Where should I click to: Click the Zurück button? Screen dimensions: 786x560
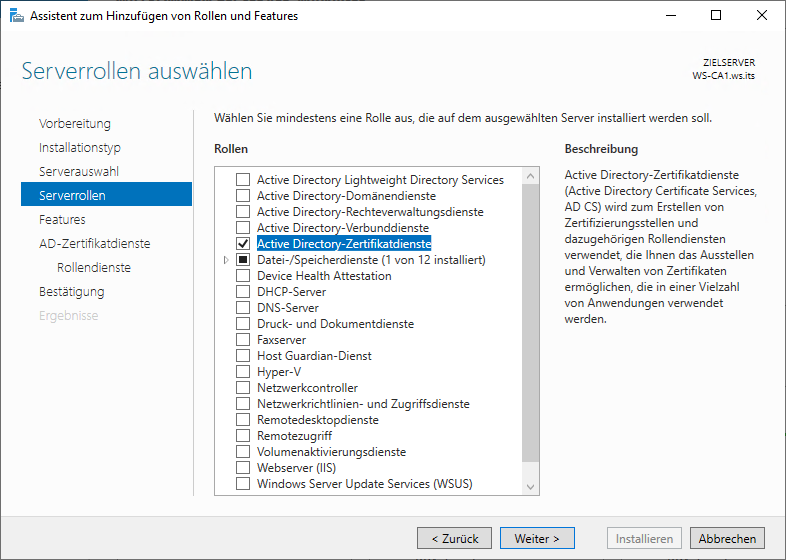[x=454, y=538]
